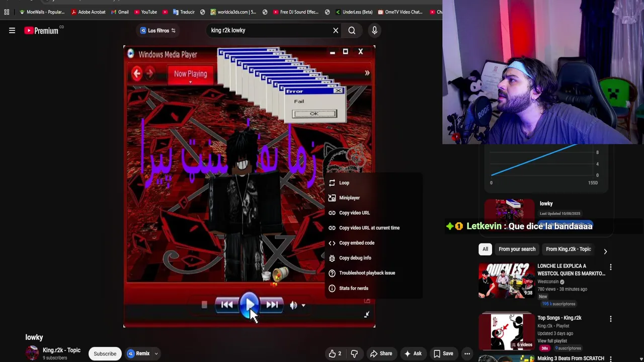Open the King.r2k channel avatar
Image resolution: width=644 pixels, height=362 pixels.
click(x=32, y=353)
